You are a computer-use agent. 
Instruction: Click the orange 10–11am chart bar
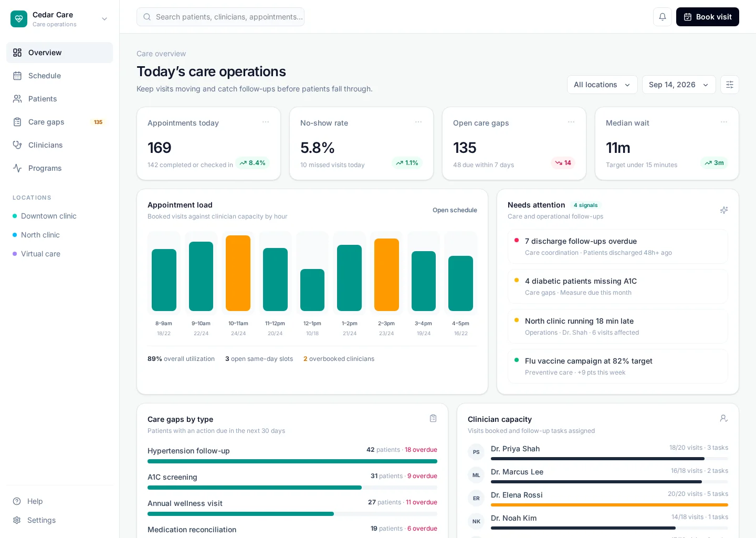[238, 273]
